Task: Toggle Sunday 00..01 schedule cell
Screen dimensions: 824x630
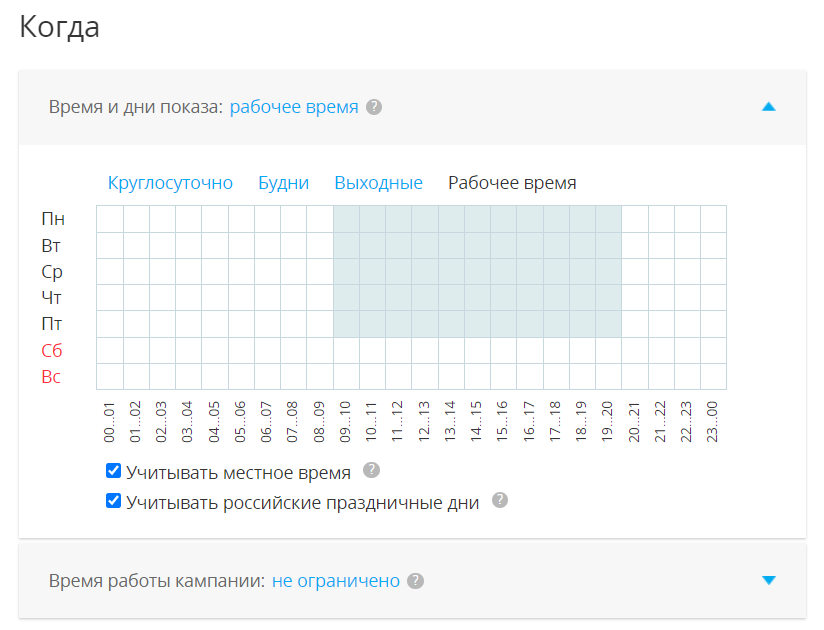Action: pos(110,377)
